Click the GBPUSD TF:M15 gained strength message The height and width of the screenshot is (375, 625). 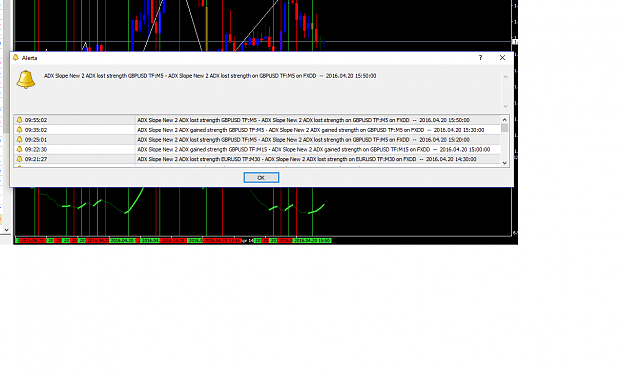313,149
